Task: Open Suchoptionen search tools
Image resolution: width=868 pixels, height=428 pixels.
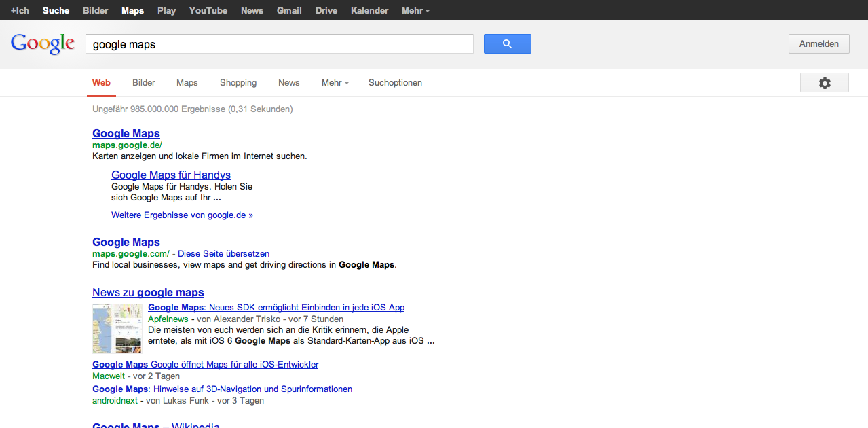Action: (x=395, y=83)
